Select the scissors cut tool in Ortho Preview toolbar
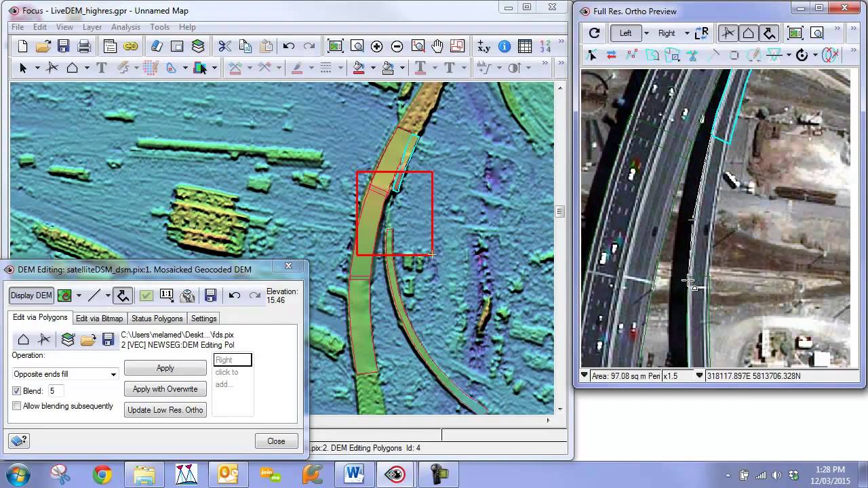This screenshot has width=868, height=488. 692,55
